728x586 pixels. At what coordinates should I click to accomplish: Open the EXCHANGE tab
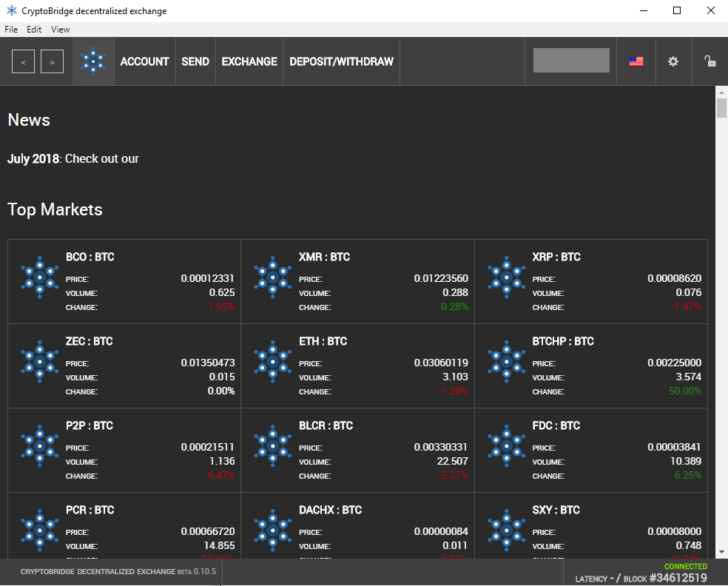[249, 61]
